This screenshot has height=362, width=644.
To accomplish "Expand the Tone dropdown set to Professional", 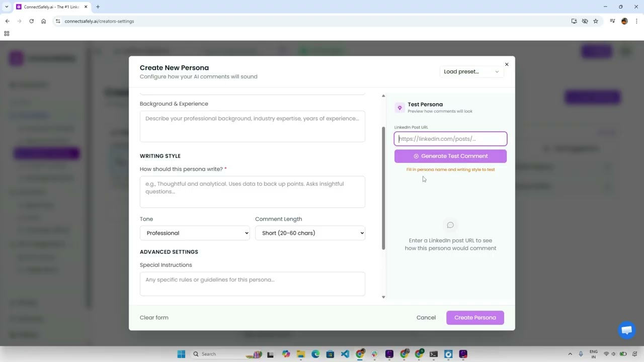I will [x=195, y=233].
